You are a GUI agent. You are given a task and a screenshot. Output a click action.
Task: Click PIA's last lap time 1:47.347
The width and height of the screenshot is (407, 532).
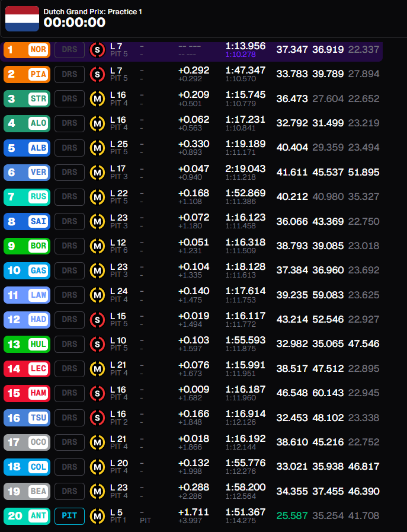(x=246, y=70)
